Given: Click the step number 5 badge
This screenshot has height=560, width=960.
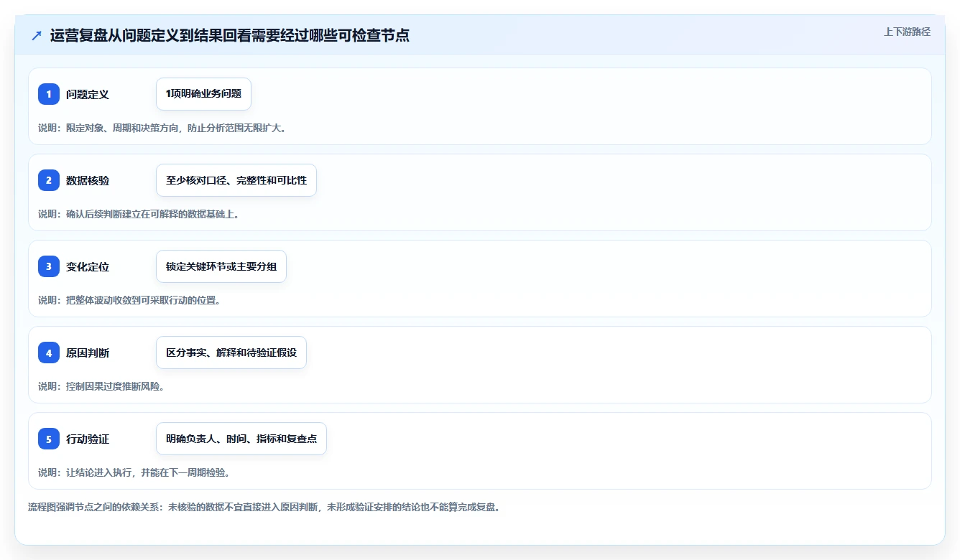Looking at the screenshot, I should [49, 439].
